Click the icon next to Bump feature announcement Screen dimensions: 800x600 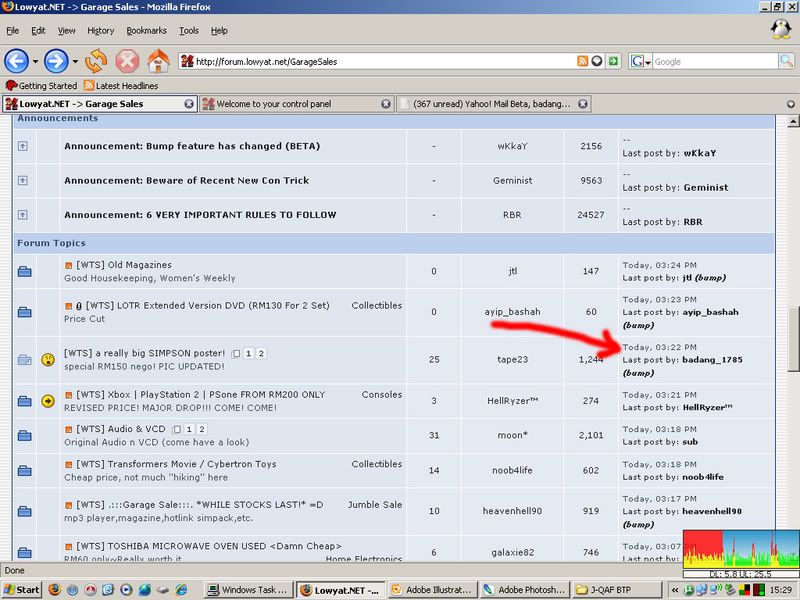coord(24,146)
